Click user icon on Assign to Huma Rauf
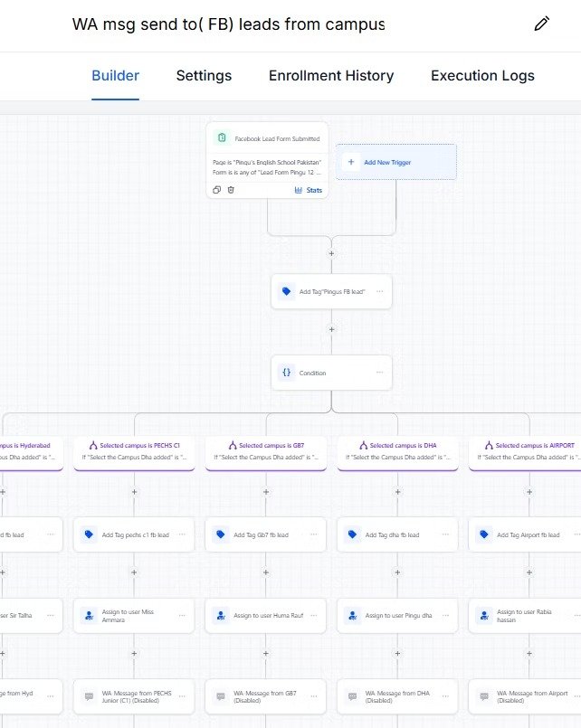 tap(221, 615)
